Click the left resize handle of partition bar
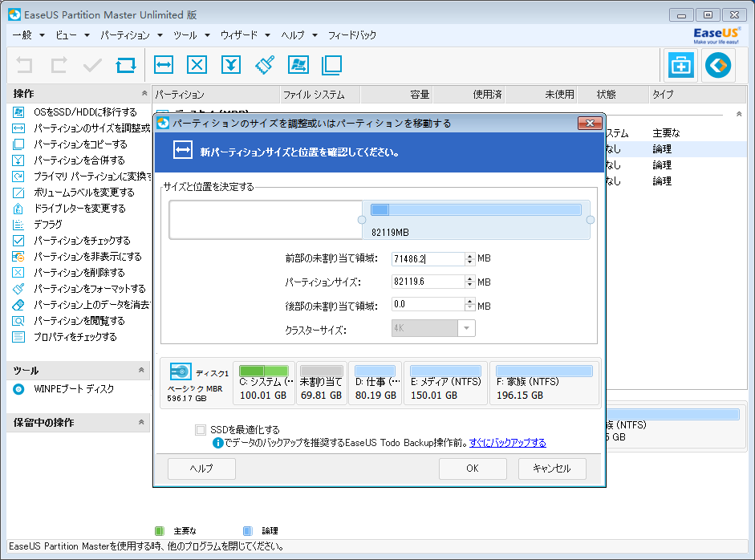The height and width of the screenshot is (560, 755). point(362,220)
